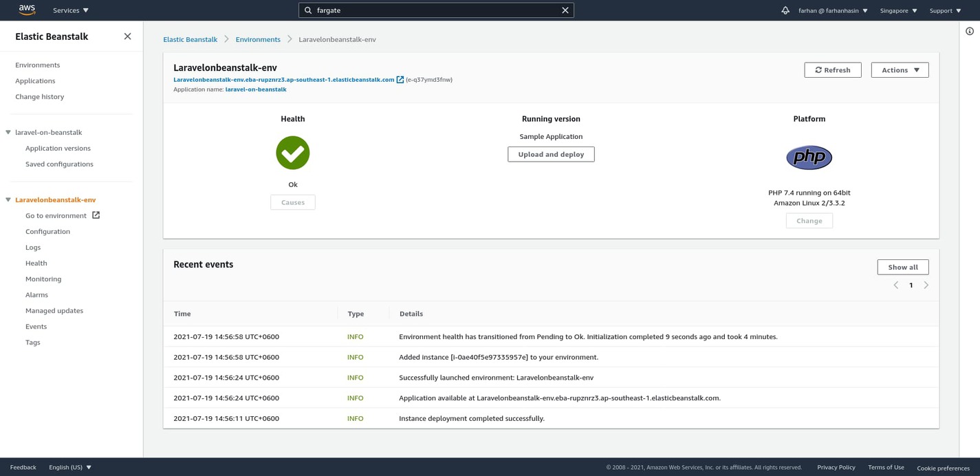Image resolution: width=980 pixels, height=476 pixels.
Task: Click the Upload and deploy button
Action: [550, 154]
